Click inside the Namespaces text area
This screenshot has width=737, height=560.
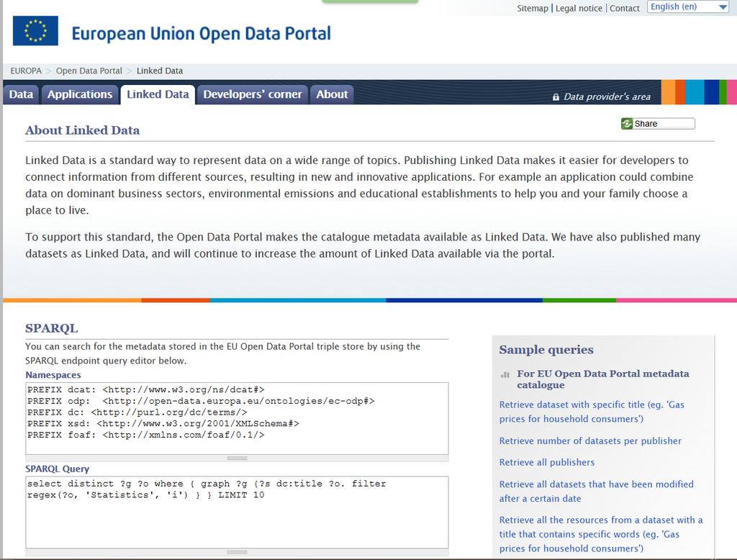click(x=237, y=418)
